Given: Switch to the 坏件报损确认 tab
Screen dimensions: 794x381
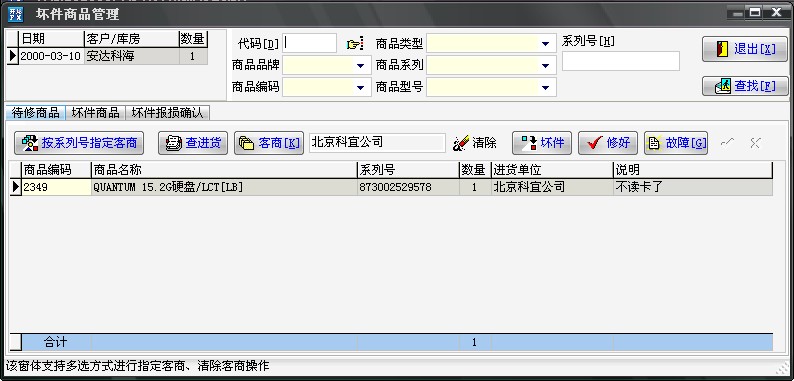Looking at the screenshot, I should tap(168, 112).
